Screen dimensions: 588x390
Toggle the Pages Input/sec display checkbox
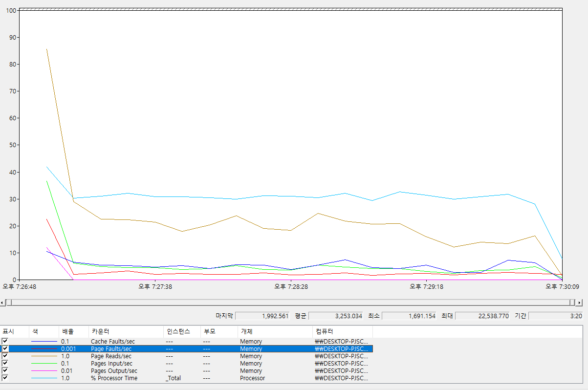coord(5,363)
